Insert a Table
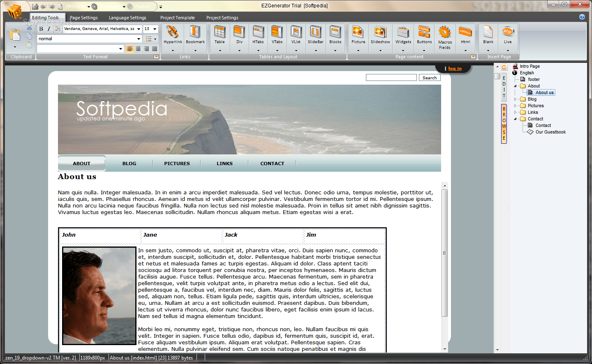This screenshot has width=592, height=364. 220,39
